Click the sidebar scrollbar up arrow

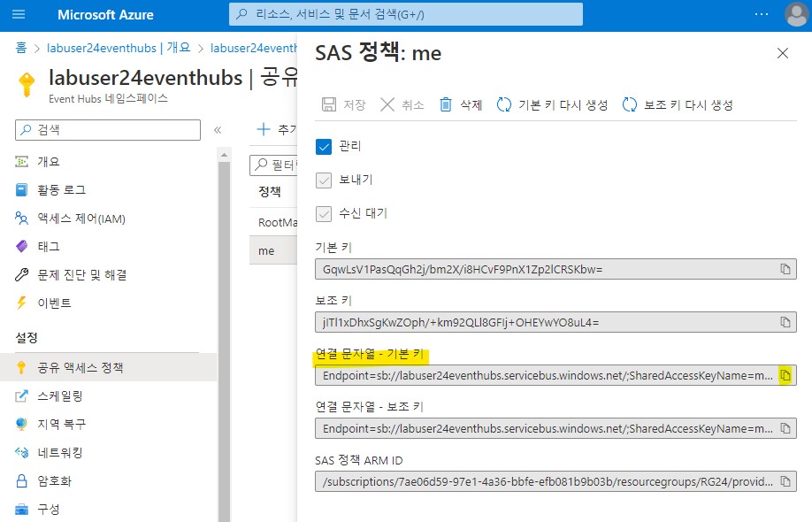tap(224, 155)
